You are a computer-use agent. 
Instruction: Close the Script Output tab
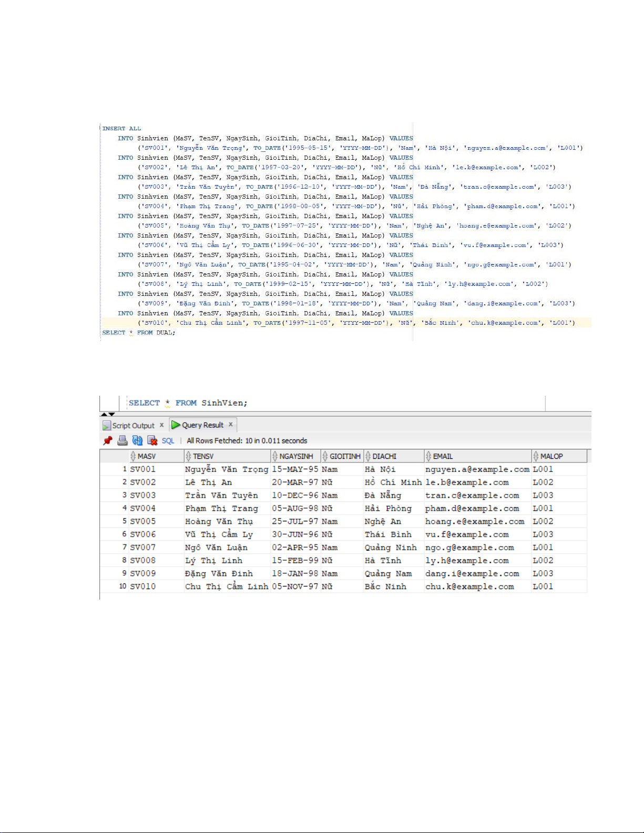pos(162,425)
